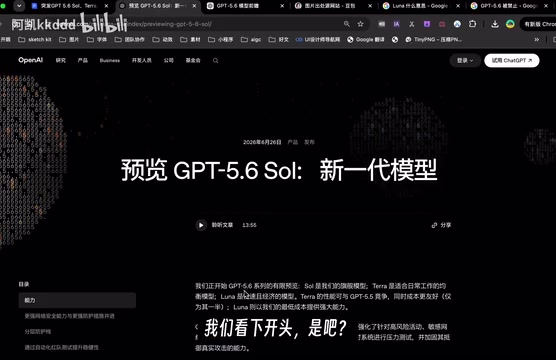Open the 基金会 nav menu
Screen dimensions: 556x360
click(x=193, y=61)
